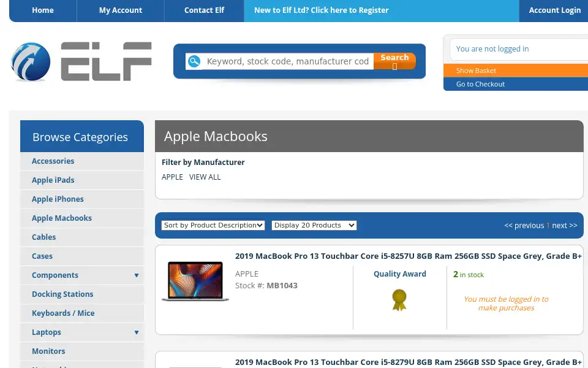Open the i5-8257U MacBook Pro product title
The image size is (588, 368).
(x=409, y=256)
